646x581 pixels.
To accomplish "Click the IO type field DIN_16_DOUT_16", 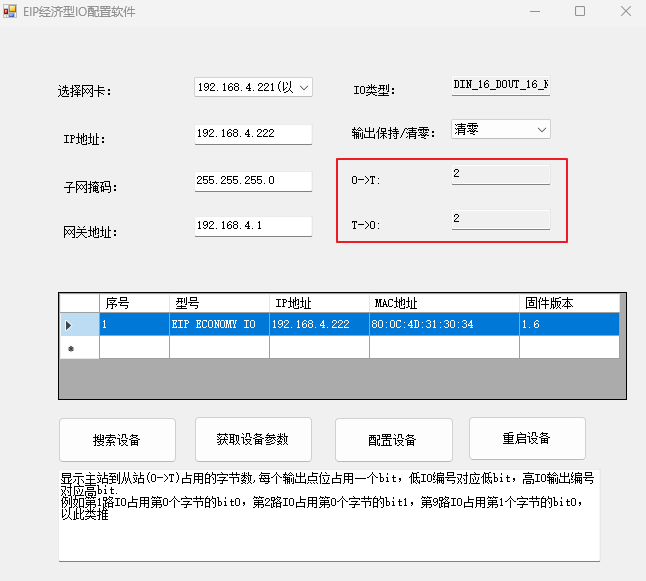I will (x=500, y=86).
